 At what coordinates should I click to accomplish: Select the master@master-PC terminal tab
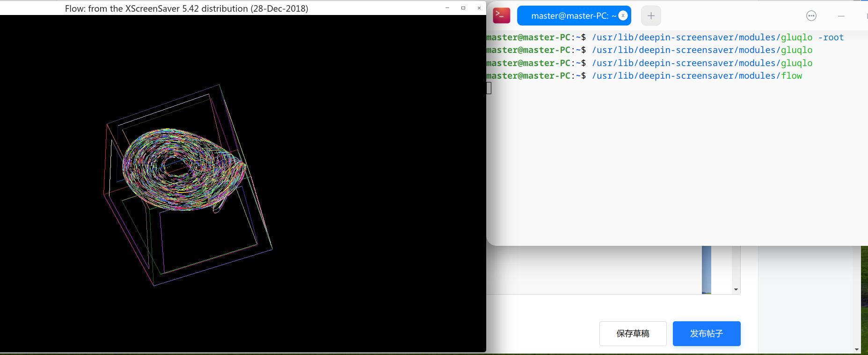point(574,15)
